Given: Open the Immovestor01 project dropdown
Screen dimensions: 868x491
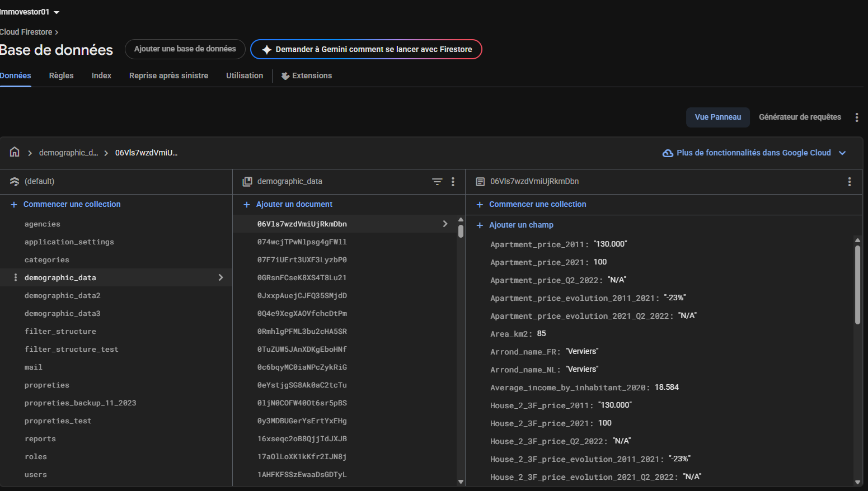Looking at the screenshot, I should (x=56, y=12).
